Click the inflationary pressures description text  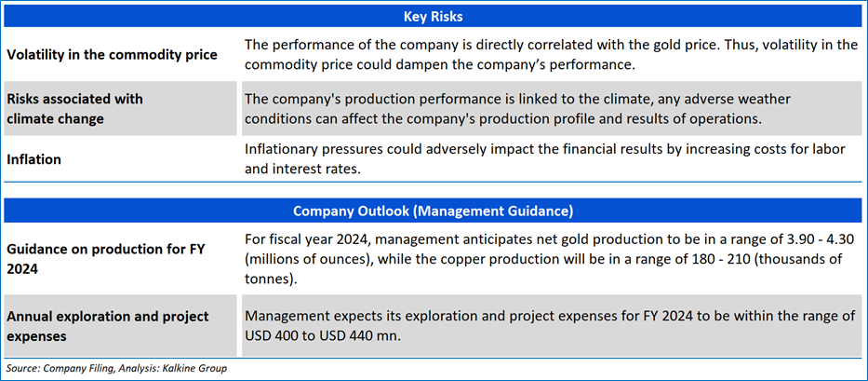[x=551, y=159]
